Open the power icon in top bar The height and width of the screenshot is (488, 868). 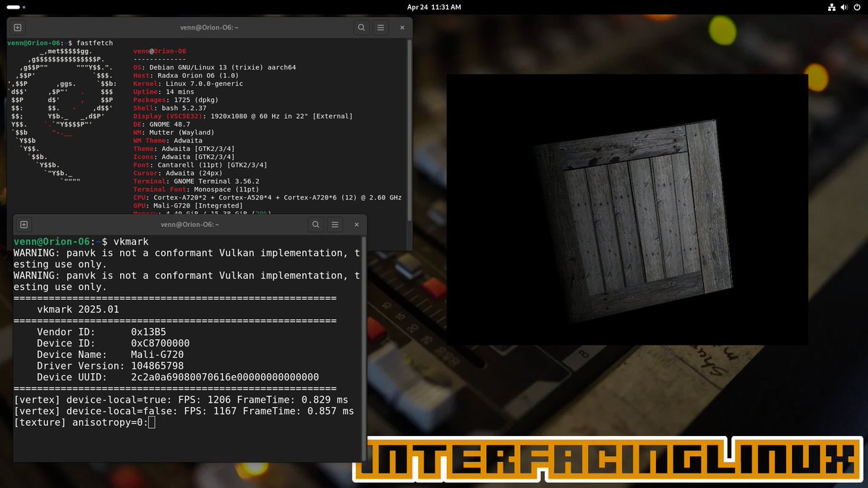tap(856, 7)
